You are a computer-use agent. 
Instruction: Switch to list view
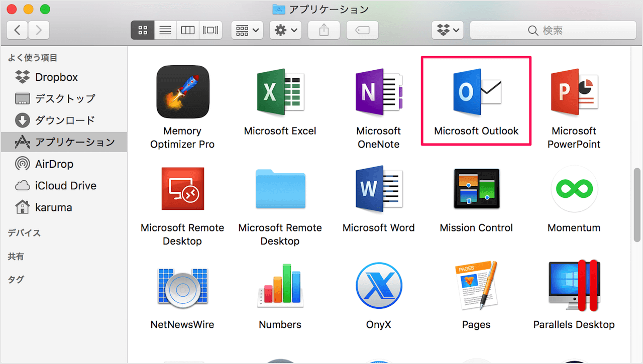165,30
